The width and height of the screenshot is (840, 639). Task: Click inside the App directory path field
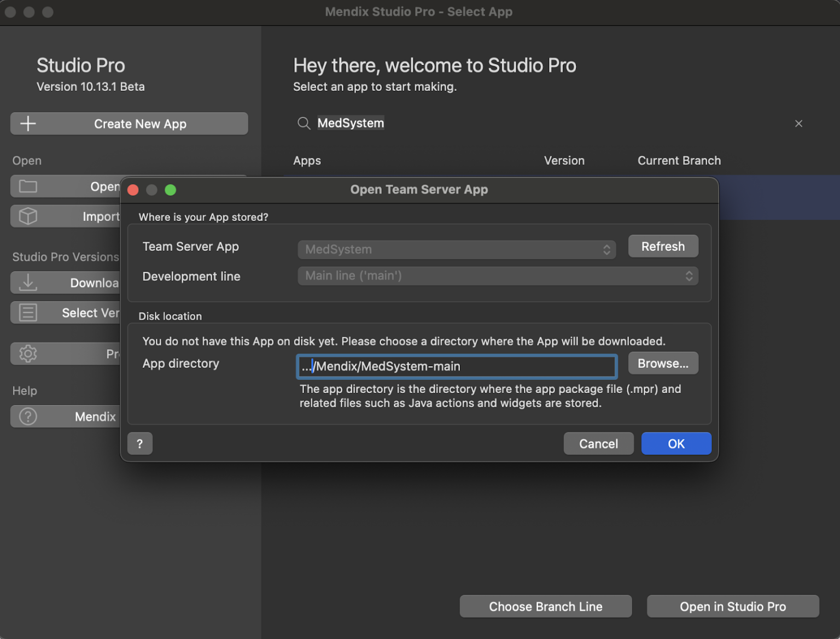[457, 366]
